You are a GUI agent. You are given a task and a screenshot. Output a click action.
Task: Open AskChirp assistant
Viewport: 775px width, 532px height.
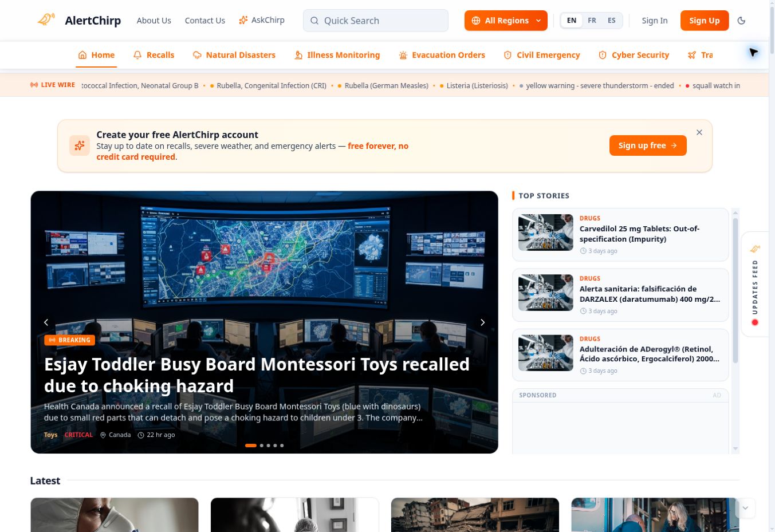pos(262,20)
